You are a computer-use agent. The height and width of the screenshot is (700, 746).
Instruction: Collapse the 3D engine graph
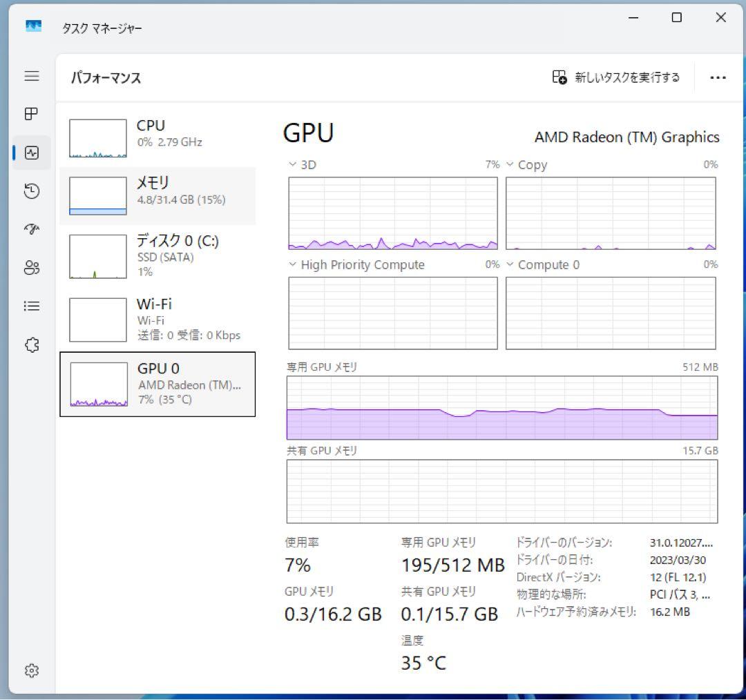(x=291, y=164)
